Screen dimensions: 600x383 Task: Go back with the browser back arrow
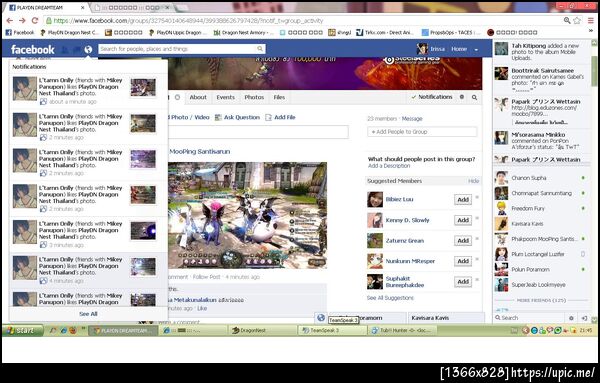10,21
